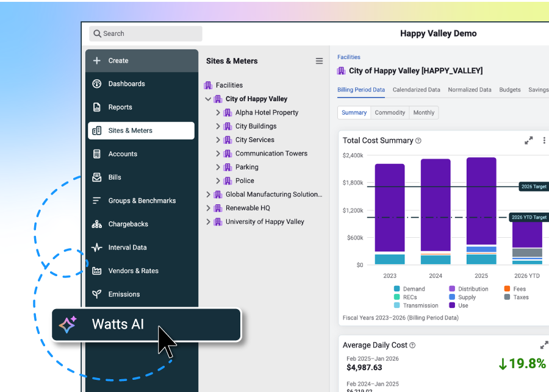Click the Vendors & Rates factory icon
549x392 pixels.
97,271
